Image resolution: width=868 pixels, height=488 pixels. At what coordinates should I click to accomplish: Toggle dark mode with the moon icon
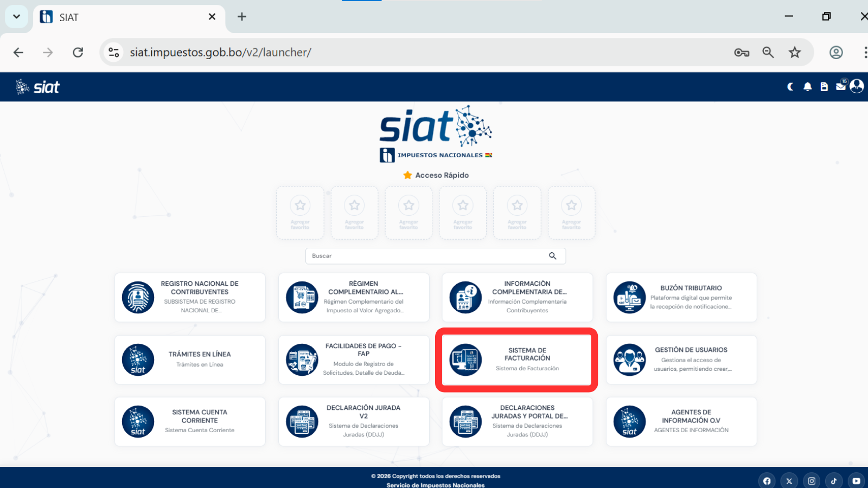coord(790,86)
